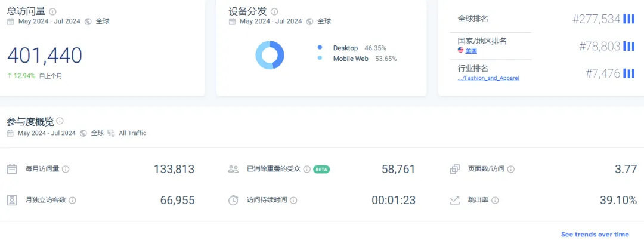Open the See trends over time link
This screenshot has width=644, height=240.
[595, 235]
